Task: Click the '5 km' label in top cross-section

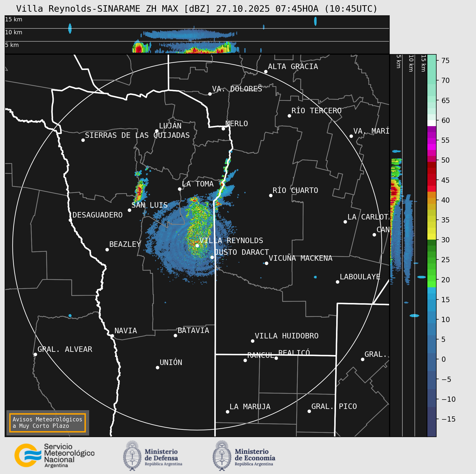Action: pyautogui.click(x=12, y=45)
